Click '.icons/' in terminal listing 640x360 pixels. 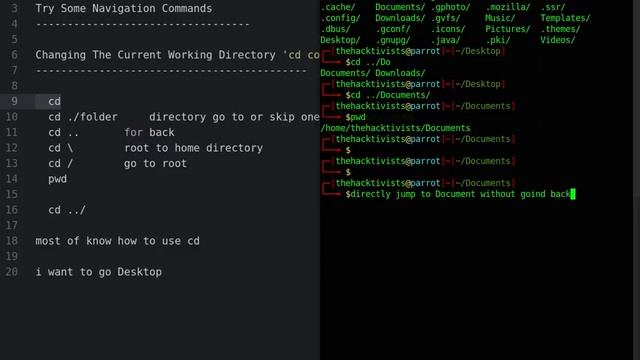coord(448,29)
